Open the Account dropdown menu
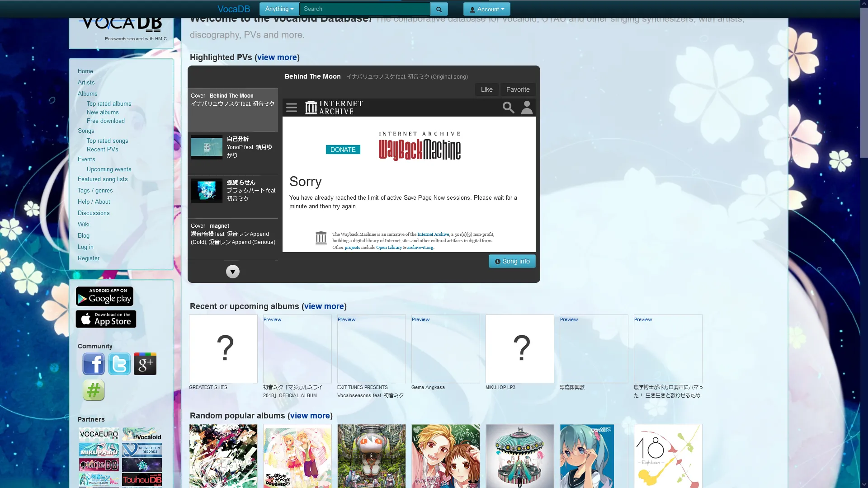Viewport: 868px width, 488px height. coord(486,9)
